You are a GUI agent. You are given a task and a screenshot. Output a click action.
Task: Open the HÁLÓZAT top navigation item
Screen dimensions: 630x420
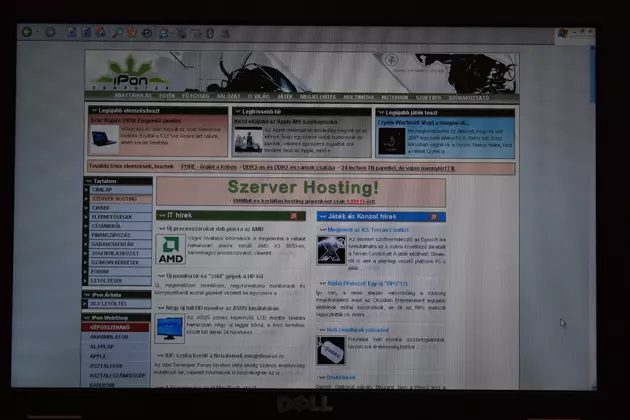(228, 96)
